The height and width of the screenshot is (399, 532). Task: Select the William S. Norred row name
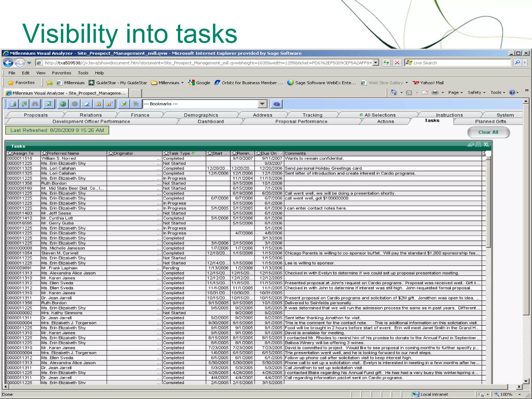tap(58, 158)
